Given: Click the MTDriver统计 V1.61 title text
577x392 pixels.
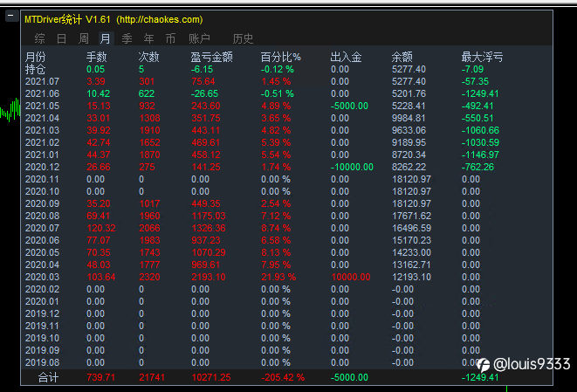Looking at the screenshot, I should (67, 19).
